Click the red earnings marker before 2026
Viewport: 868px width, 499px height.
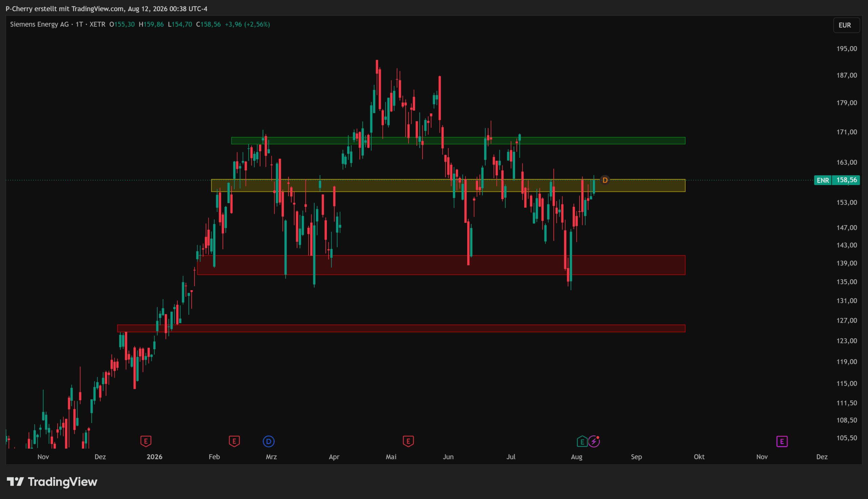(x=146, y=441)
